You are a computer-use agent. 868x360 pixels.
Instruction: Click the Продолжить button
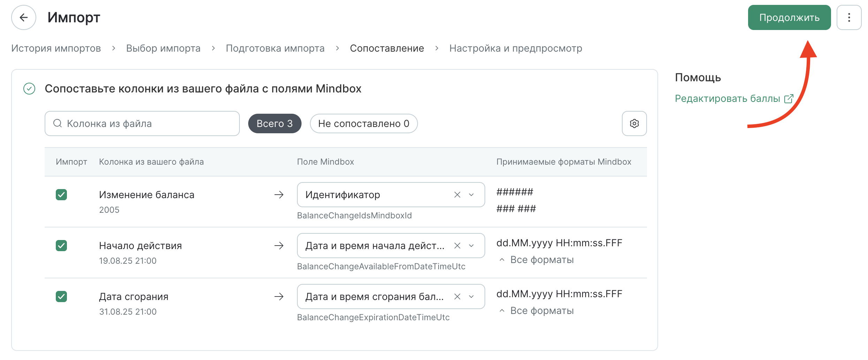pos(789,17)
